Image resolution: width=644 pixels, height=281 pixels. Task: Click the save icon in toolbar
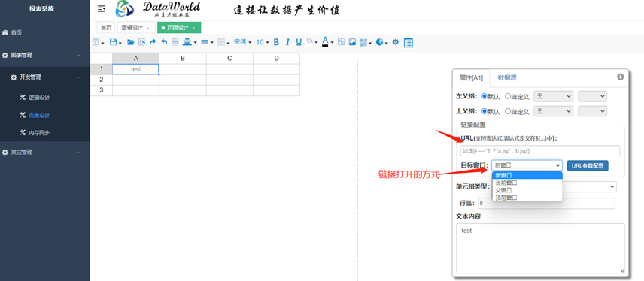(113, 42)
